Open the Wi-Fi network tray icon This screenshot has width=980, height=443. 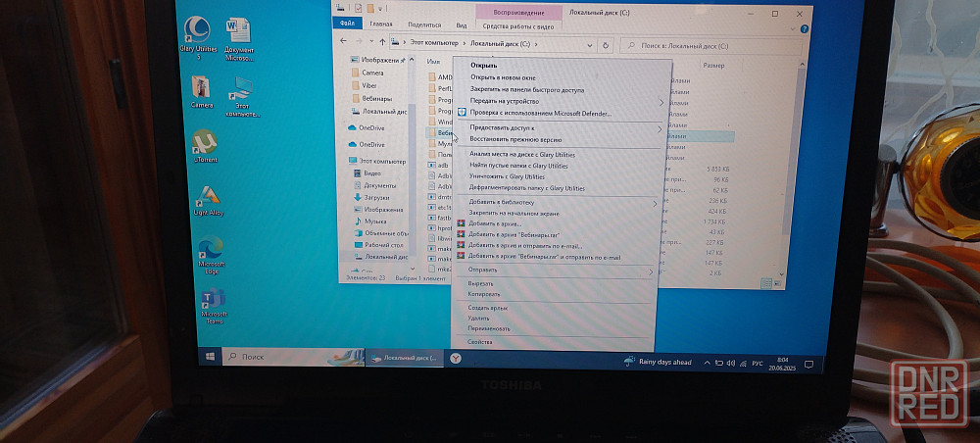point(742,363)
